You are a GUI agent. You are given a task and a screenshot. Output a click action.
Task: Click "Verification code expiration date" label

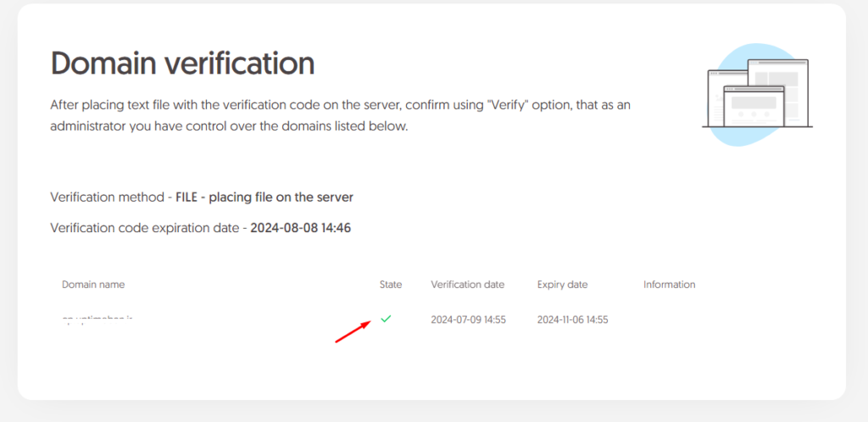tap(144, 228)
